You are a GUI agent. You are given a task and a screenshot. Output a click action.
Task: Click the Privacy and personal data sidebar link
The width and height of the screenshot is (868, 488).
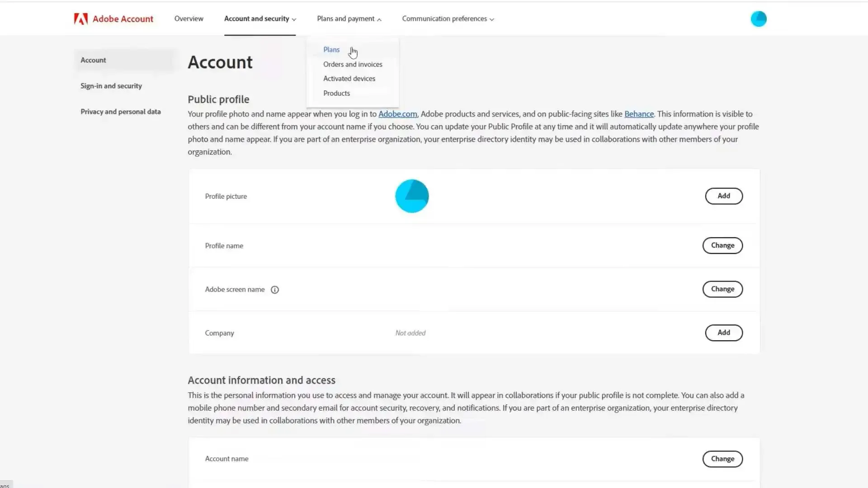point(120,112)
